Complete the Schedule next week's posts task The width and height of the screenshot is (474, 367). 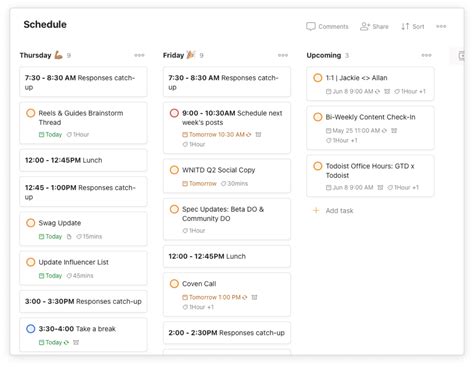(x=174, y=113)
